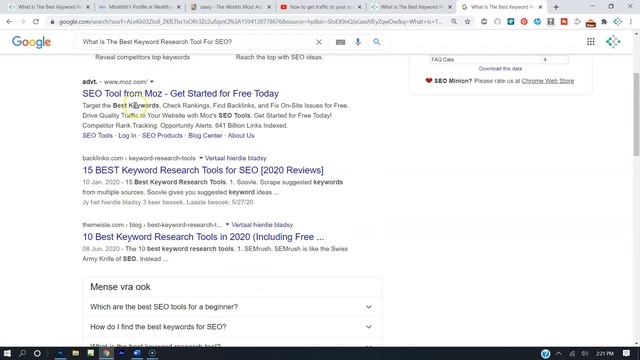Open a new browser tab
This screenshot has width=640, height=360.
coord(556,7)
